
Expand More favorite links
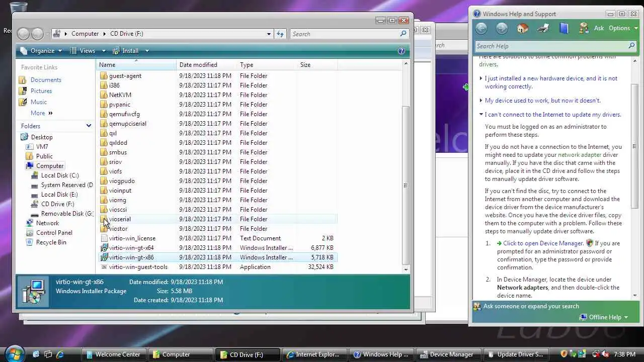coord(41,113)
